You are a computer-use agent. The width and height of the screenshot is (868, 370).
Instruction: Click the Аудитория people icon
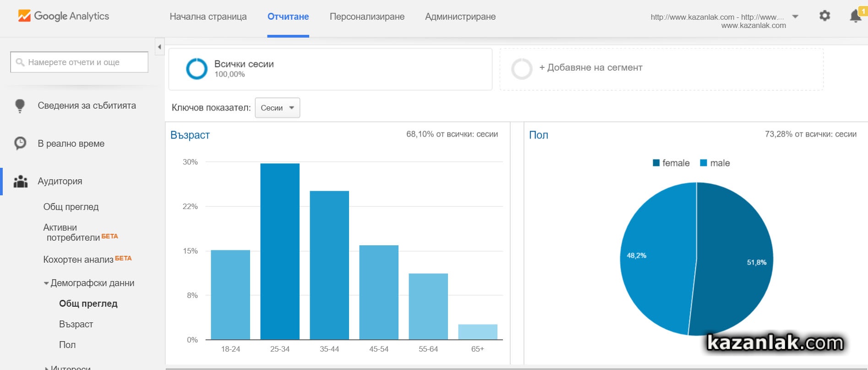point(21,182)
